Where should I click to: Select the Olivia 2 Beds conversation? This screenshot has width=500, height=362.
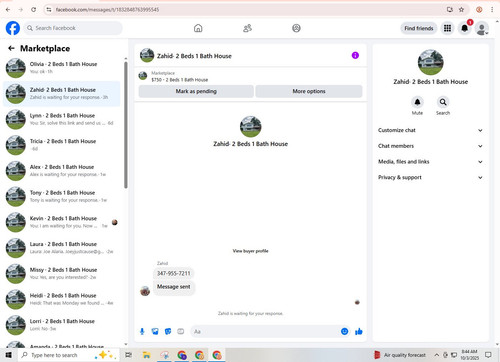click(x=62, y=68)
